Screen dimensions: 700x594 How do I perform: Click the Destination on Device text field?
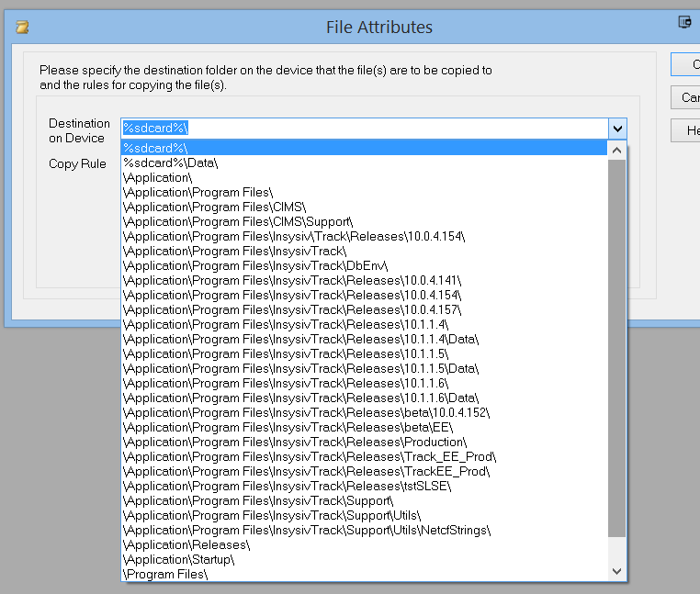tap(364, 129)
